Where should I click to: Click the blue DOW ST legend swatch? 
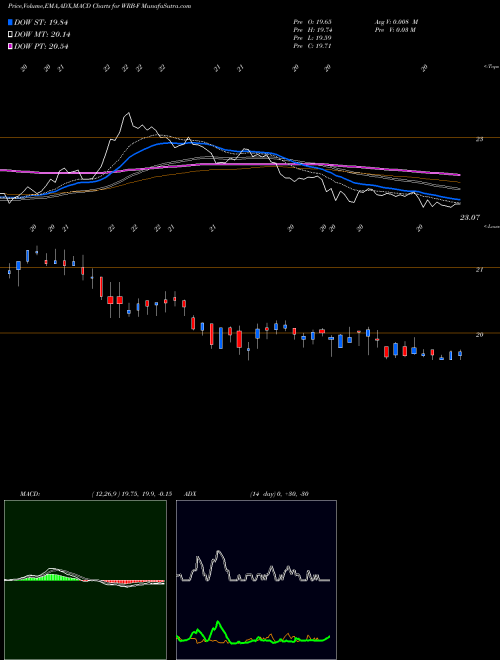pyautogui.click(x=11, y=22)
